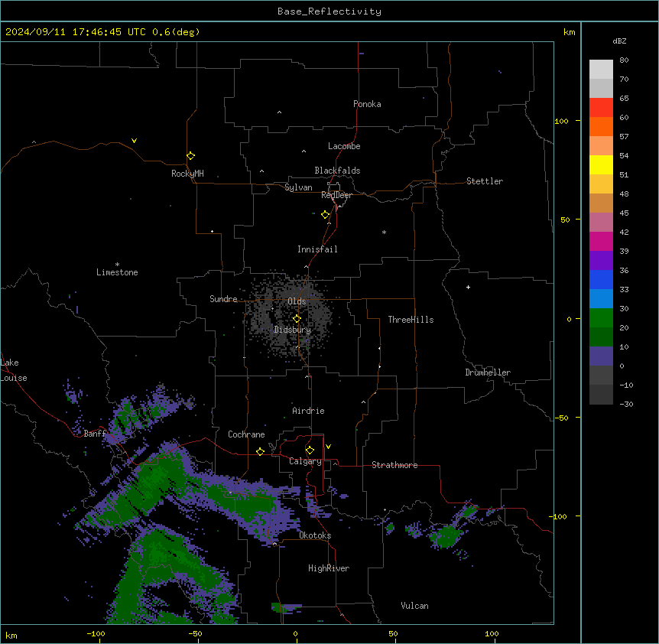659x644 pixels.
Task: Click the Ponoka city label
Action: point(367,104)
